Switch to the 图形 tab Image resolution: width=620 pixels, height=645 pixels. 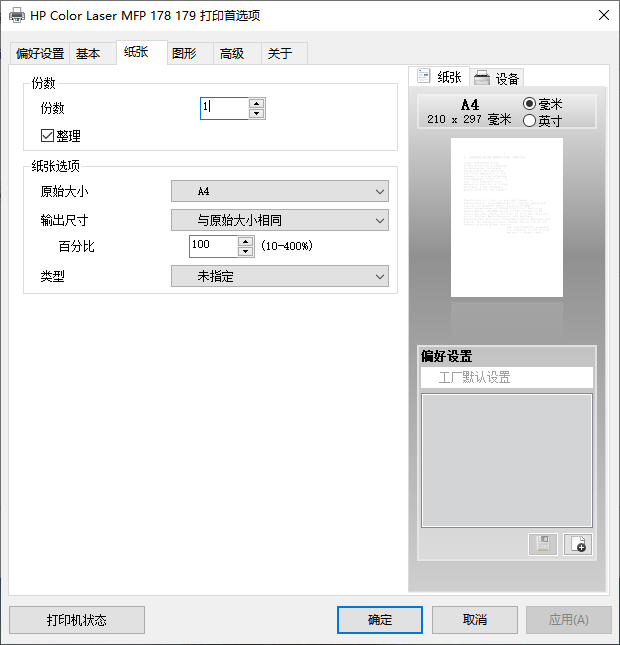[x=190, y=53]
